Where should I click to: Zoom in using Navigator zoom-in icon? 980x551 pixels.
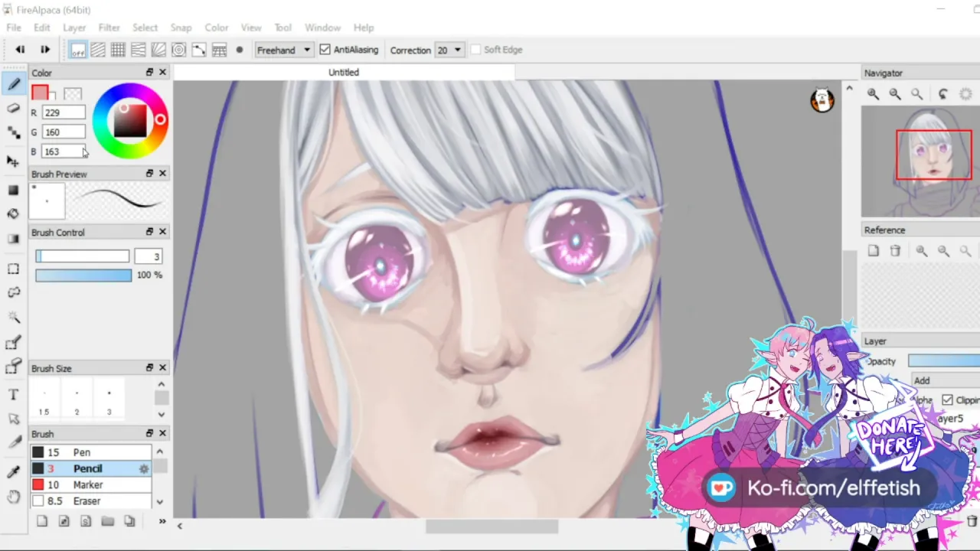(x=873, y=94)
